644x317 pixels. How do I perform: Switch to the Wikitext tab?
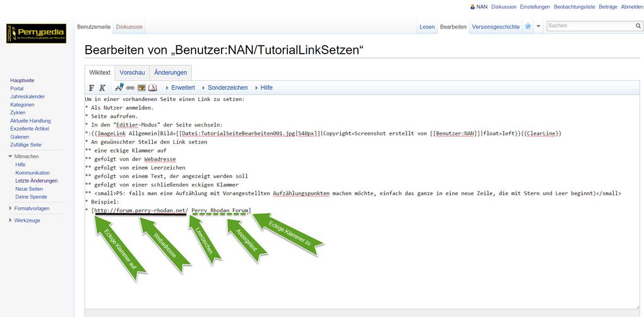coord(100,73)
